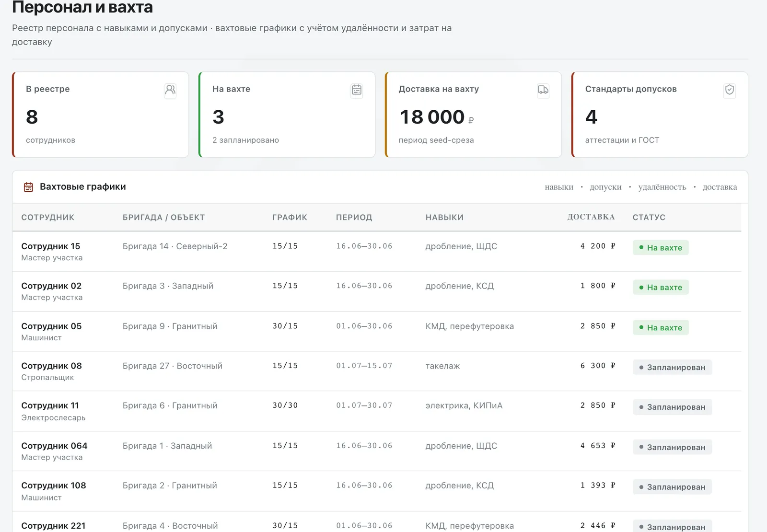Click the calendar icon beside Вахтовые графики

29,187
